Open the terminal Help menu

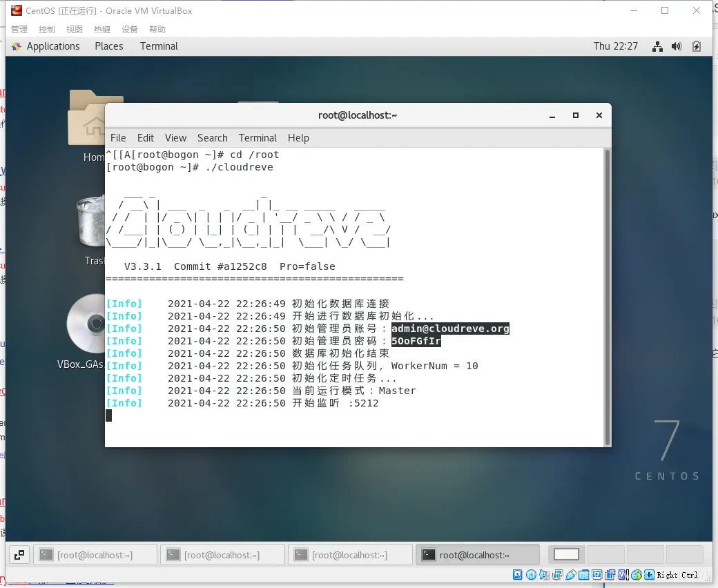298,138
